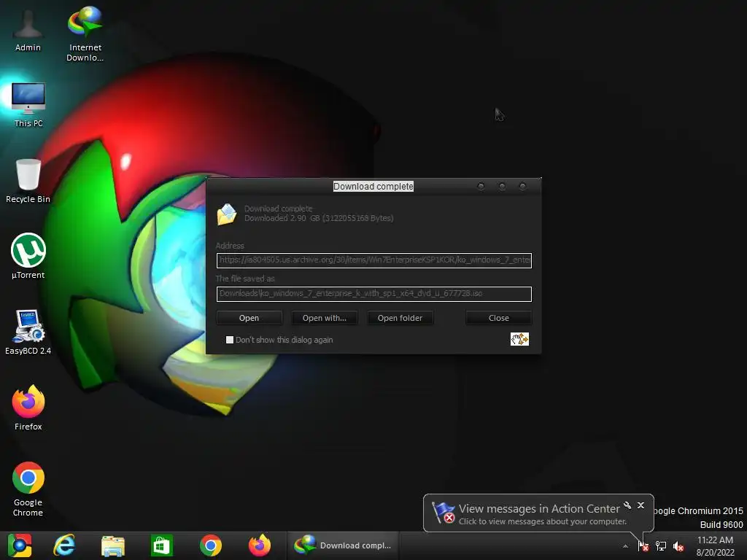Screen dimensions: 747x560
Task: Select the µTorrent desktop shortcut
Action: click(28, 256)
